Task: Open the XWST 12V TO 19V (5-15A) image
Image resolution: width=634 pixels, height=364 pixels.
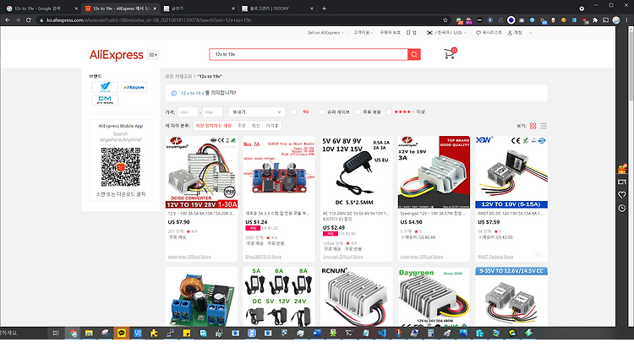Action: 511,172
